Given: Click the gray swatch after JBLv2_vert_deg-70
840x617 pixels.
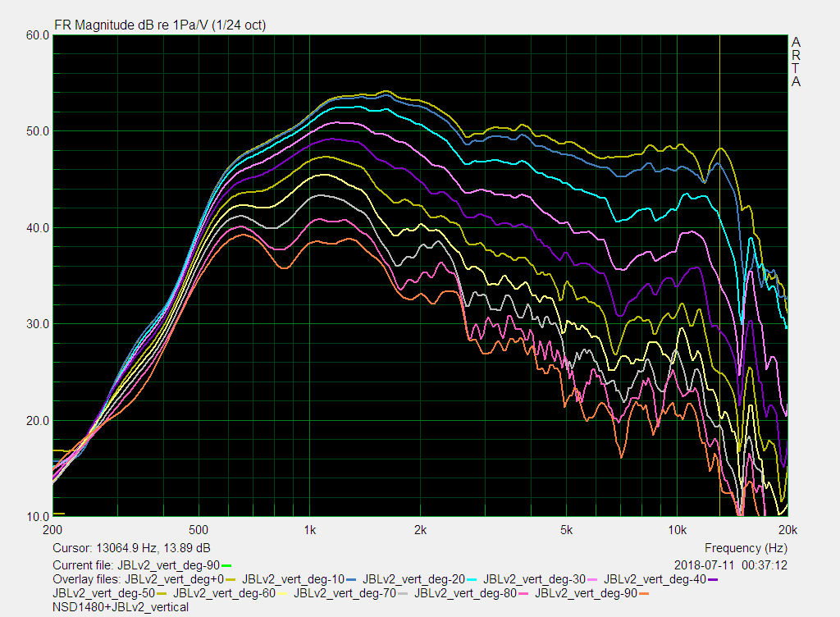Looking at the screenshot, I should click(403, 593).
